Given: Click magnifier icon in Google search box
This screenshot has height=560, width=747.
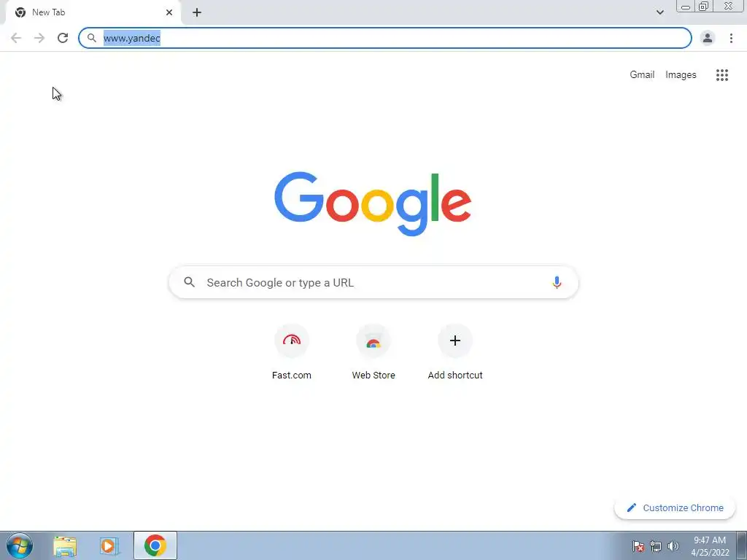Looking at the screenshot, I should click(189, 282).
